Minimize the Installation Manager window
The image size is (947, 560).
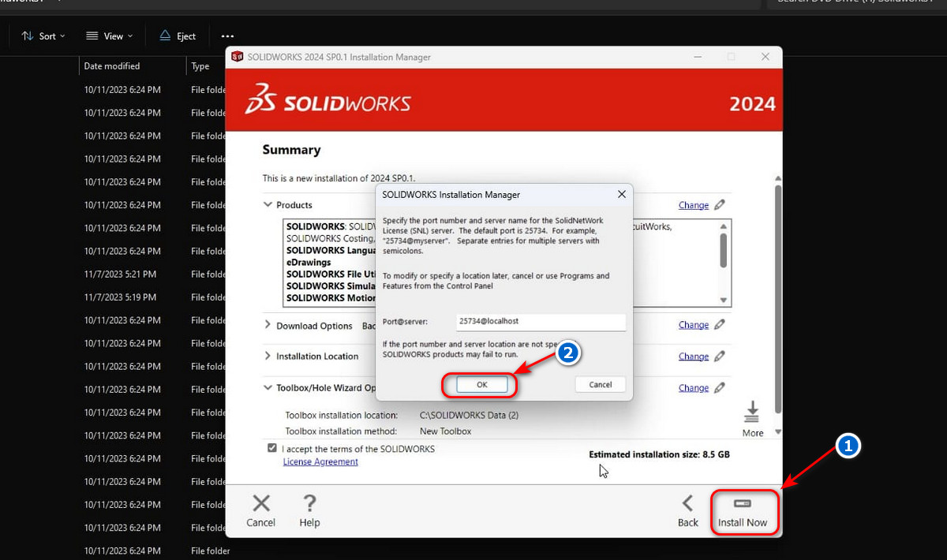pos(696,57)
